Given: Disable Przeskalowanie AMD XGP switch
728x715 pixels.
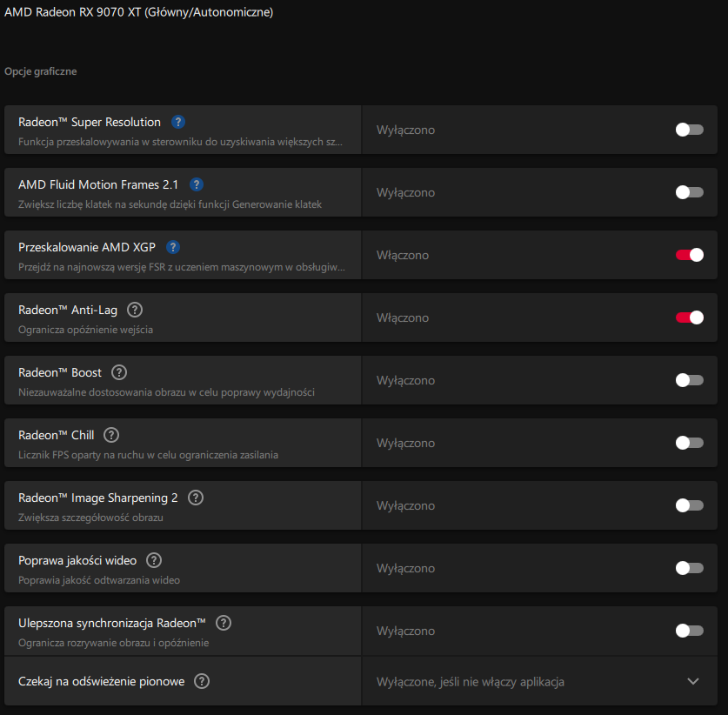Looking at the screenshot, I should tap(689, 255).
